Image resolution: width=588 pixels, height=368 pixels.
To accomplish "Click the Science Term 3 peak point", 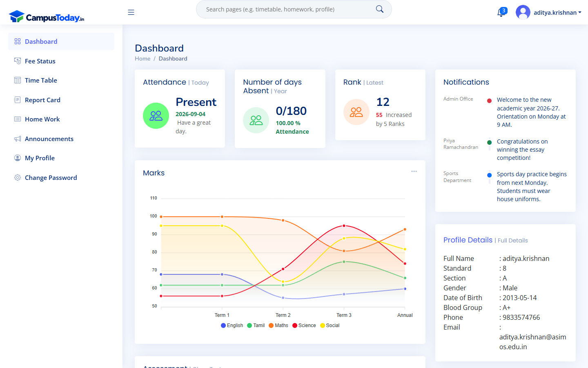I will [x=344, y=226].
